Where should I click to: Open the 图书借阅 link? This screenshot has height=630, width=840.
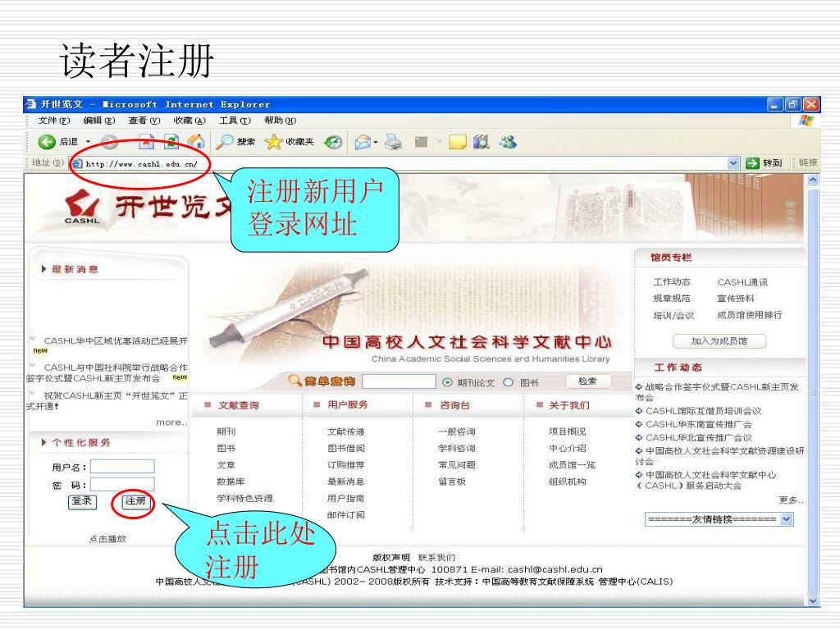tap(345, 448)
